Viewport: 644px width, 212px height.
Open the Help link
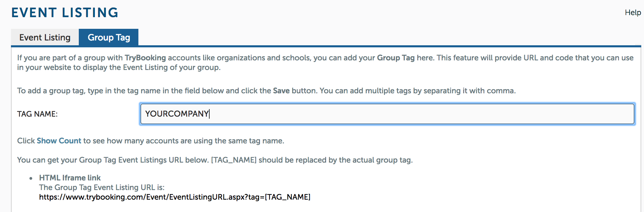[633, 13]
